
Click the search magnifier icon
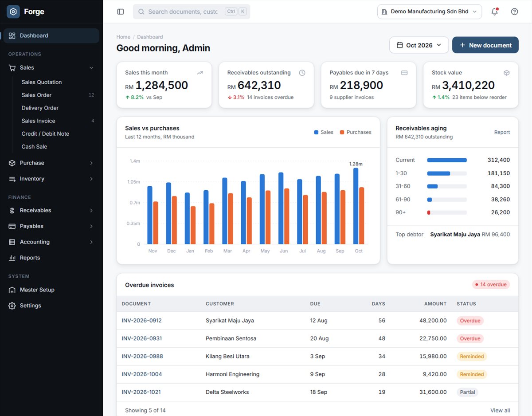click(141, 12)
